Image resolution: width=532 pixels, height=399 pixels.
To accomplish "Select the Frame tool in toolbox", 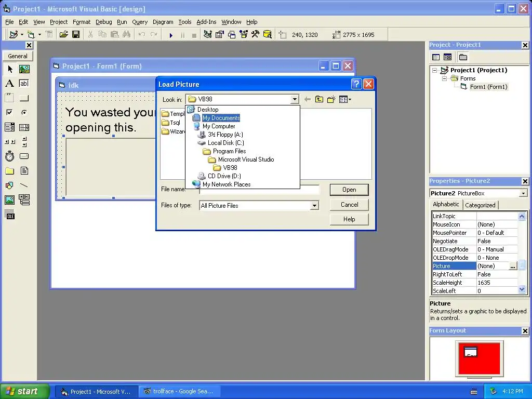I will (10, 98).
